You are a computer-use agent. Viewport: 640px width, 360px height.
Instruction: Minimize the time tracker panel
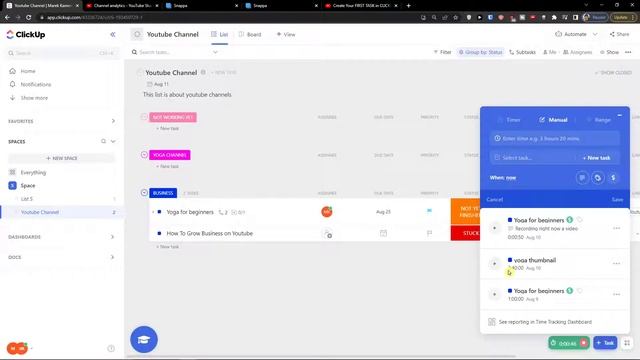click(x=620, y=116)
